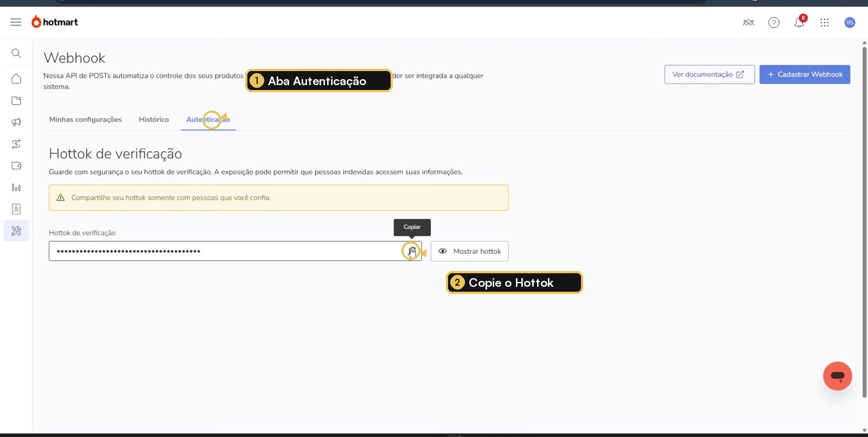This screenshot has width=868, height=437.
Task: Open the tools icon in sidebar
Action: tap(16, 231)
